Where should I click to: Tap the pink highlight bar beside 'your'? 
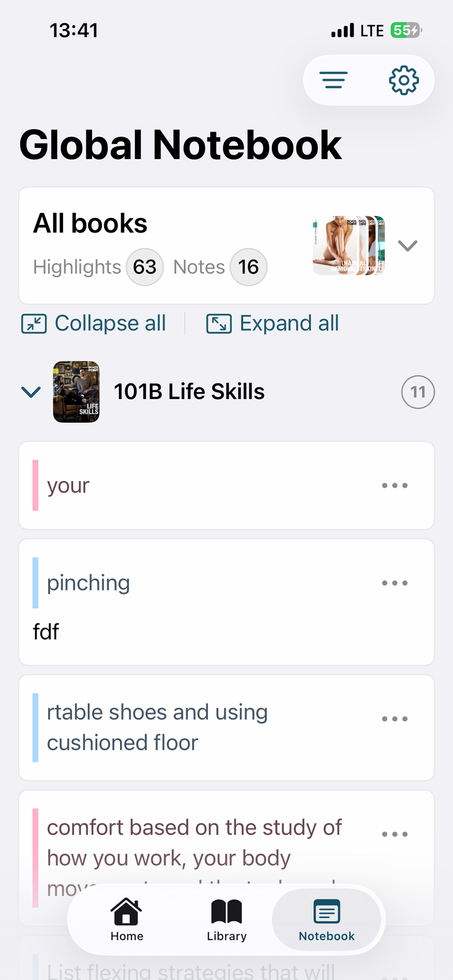point(35,485)
